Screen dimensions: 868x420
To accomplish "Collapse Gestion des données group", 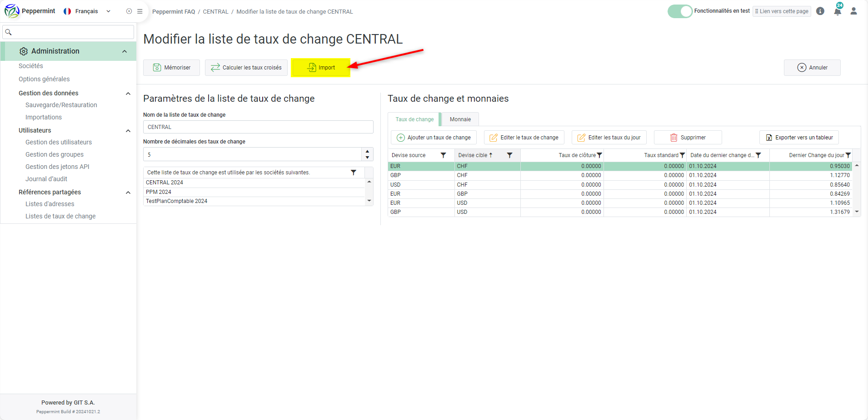I will [x=128, y=94].
